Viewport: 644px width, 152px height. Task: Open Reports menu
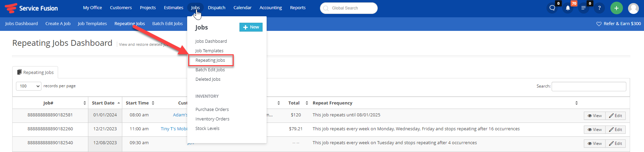click(298, 7)
